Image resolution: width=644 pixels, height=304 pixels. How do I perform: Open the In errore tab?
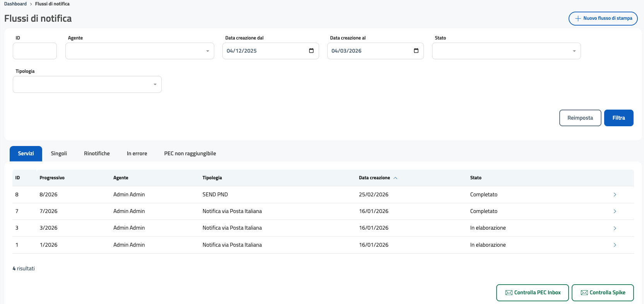tap(137, 154)
